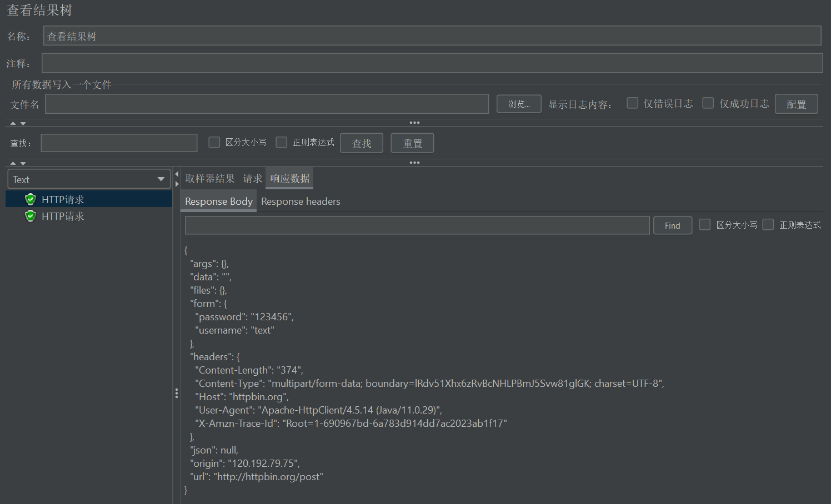Click the right expand arrow beside result tabs
The width and height of the screenshot is (831, 504).
177,184
